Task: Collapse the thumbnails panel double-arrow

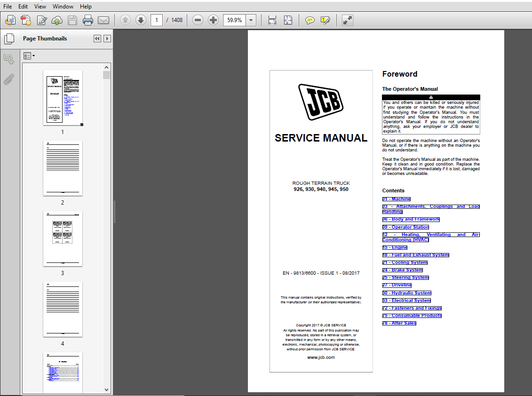Action: pos(97,39)
